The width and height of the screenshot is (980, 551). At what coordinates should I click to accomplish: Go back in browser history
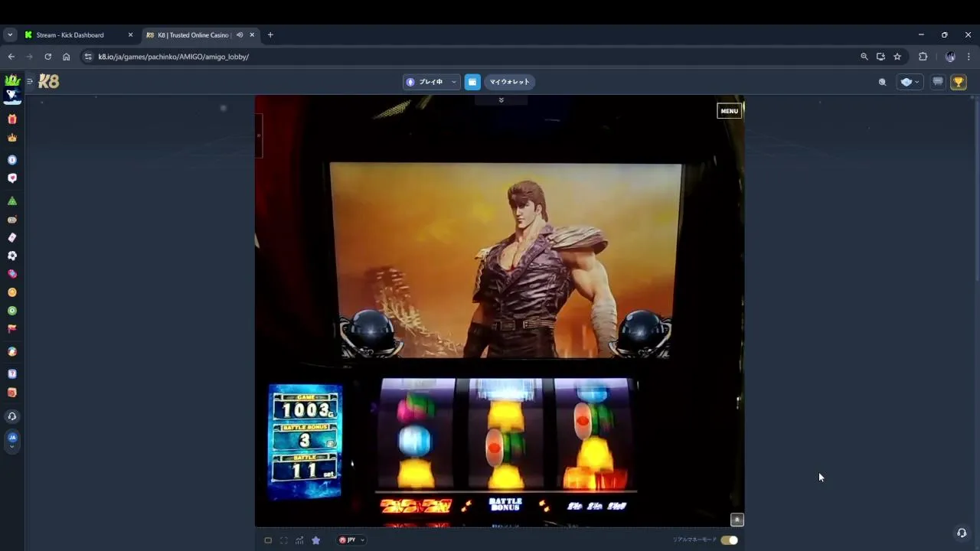click(x=11, y=57)
